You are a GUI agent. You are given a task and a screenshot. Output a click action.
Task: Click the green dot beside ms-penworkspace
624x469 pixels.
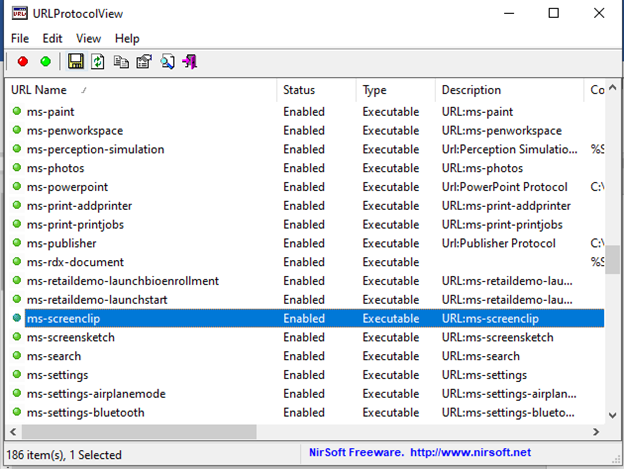pyautogui.click(x=17, y=130)
